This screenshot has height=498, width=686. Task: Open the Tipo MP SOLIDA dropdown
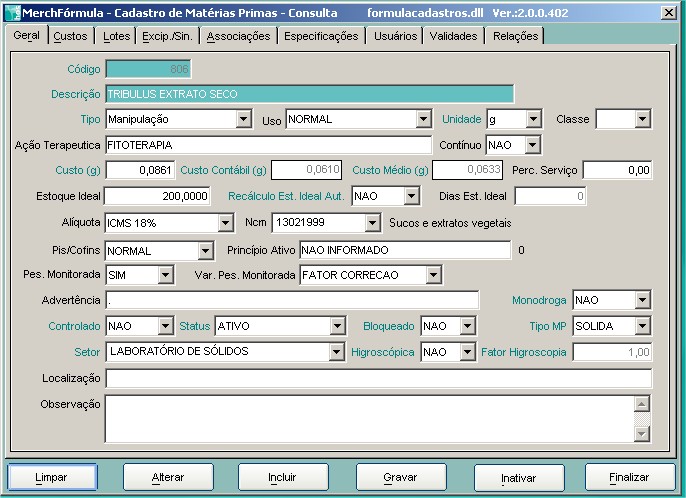tap(642, 327)
